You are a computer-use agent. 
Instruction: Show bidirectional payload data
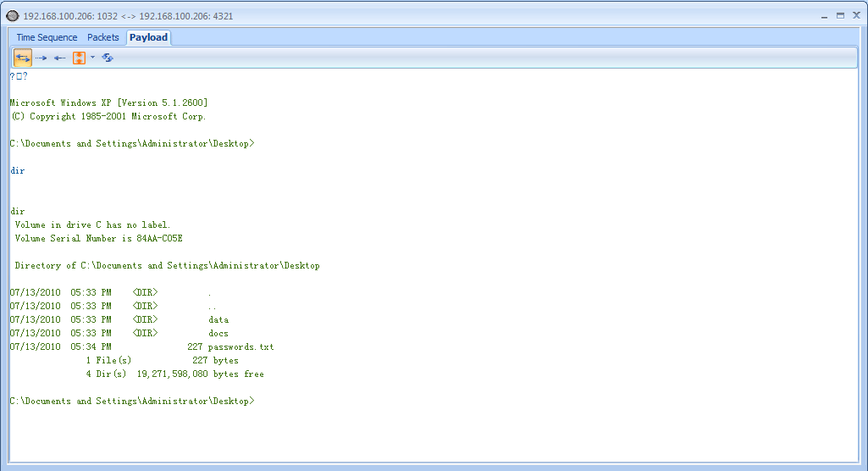tap(23, 58)
